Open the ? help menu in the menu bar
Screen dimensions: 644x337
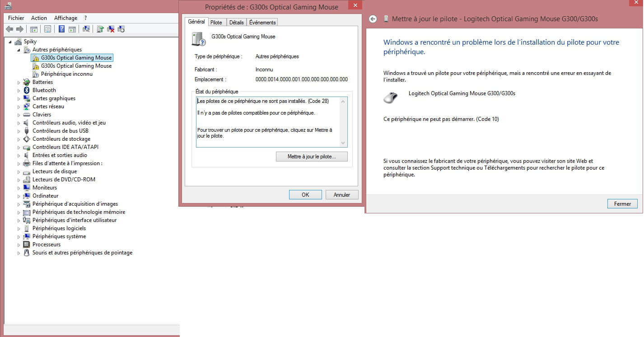[86, 18]
